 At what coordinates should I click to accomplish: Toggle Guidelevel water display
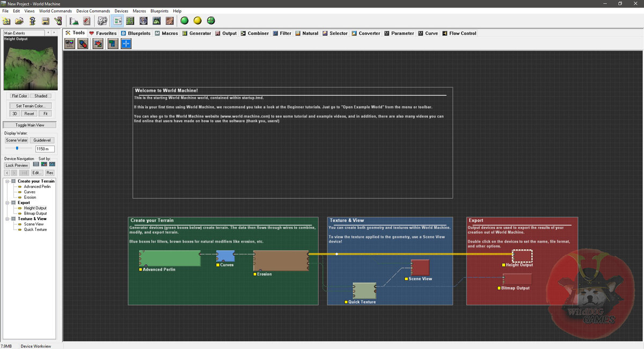tap(42, 140)
